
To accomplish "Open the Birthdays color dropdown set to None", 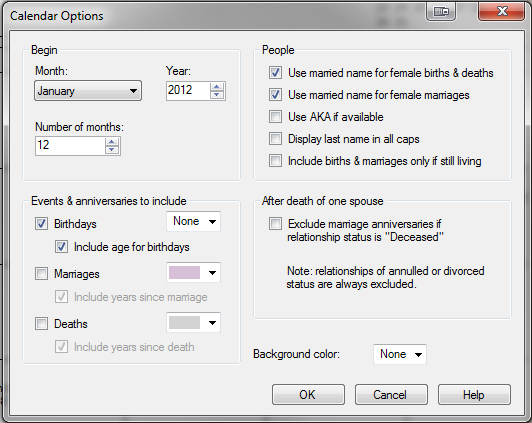I will [x=193, y=222].
